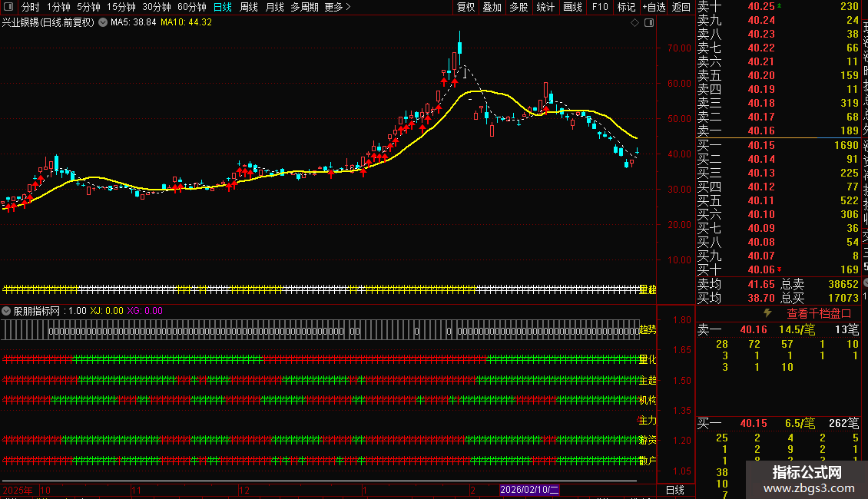Select the 卖十 40.25 order row
The image size is (868, 499).
pos(778,7)
